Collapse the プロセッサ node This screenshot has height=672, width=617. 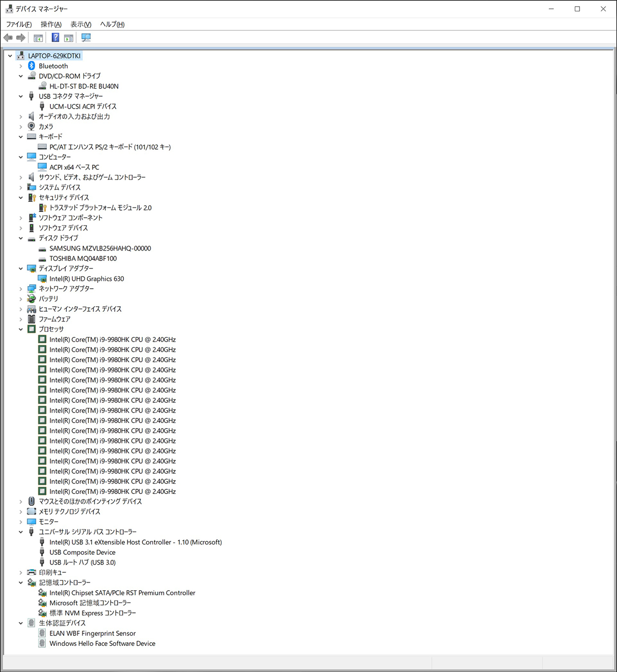pos(21,329)
